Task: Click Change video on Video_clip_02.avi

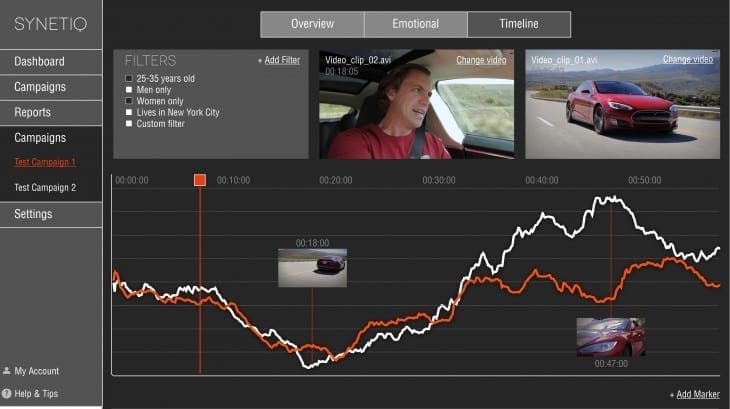Action: (x=481, y=60)
